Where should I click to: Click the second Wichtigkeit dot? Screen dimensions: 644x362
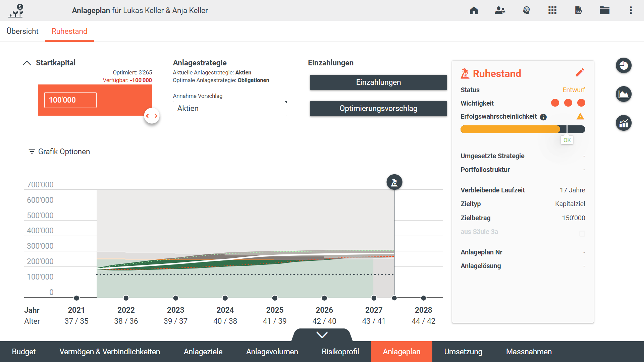tap(568, 103)
